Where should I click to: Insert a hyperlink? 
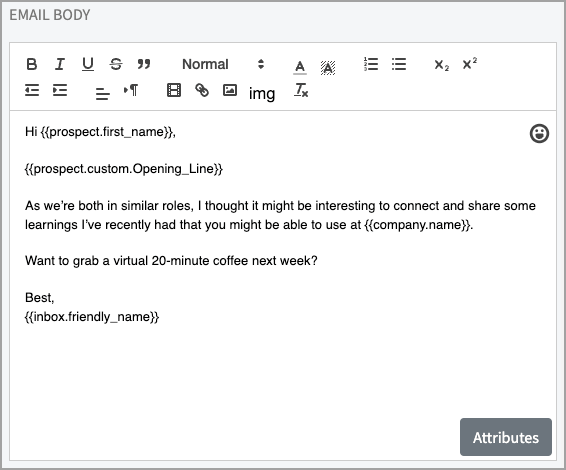(202, 90)
